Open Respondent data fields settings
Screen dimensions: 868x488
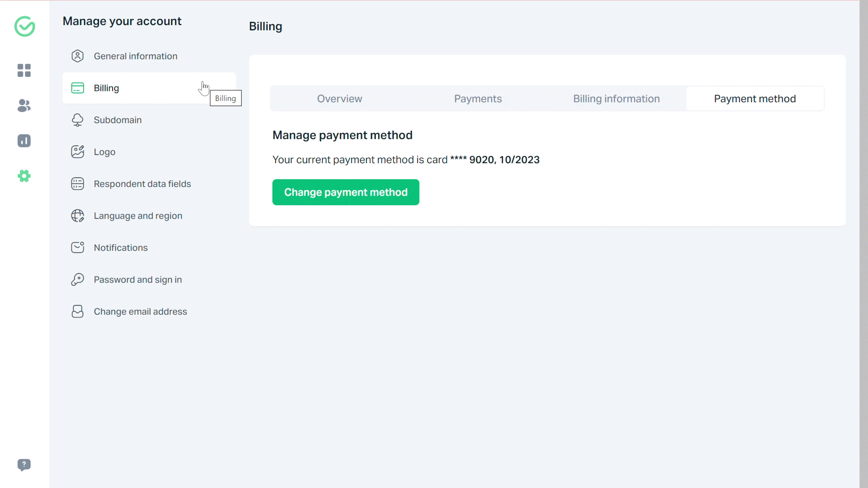[x=142, y=184]
